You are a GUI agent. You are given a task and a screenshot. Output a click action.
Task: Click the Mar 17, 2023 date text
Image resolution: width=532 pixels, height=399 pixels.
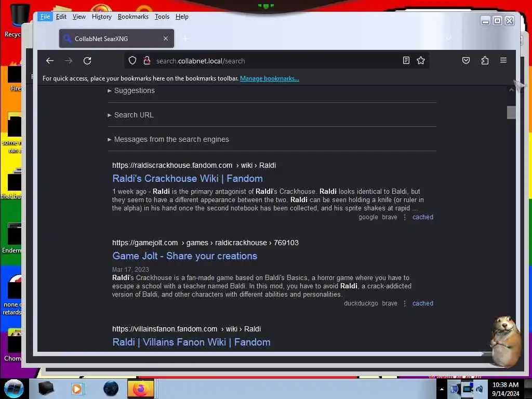coord(130,270)
